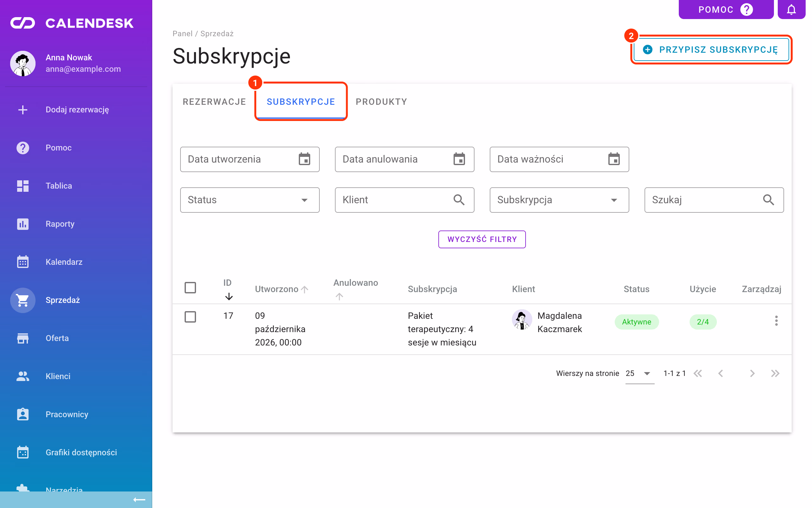Click the Calendesk logo icon

pyautogui.click(x=23, y=23)
